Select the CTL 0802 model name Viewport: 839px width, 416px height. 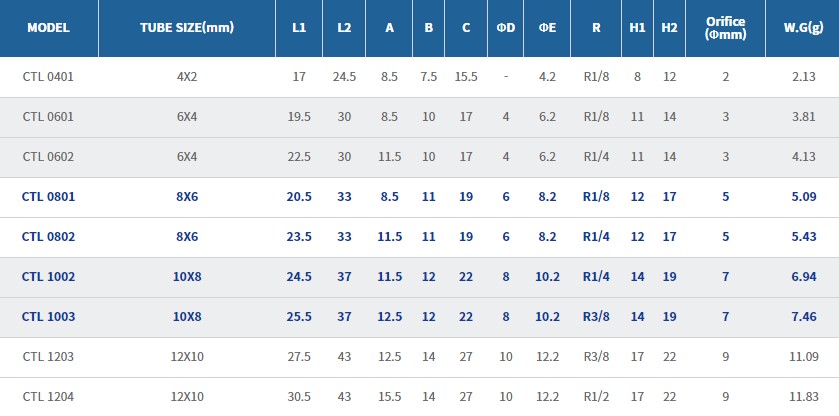point(48,236)
